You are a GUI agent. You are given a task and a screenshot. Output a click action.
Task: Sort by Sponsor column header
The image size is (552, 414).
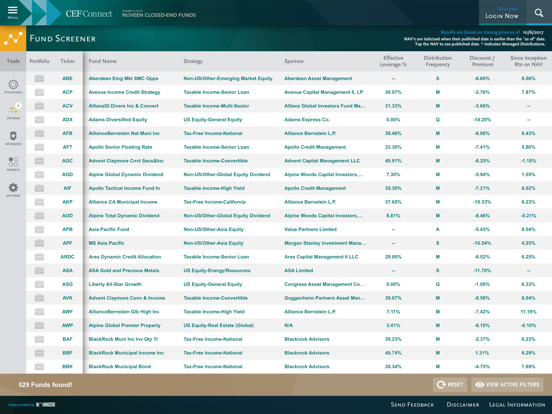[x=294, y=61]
